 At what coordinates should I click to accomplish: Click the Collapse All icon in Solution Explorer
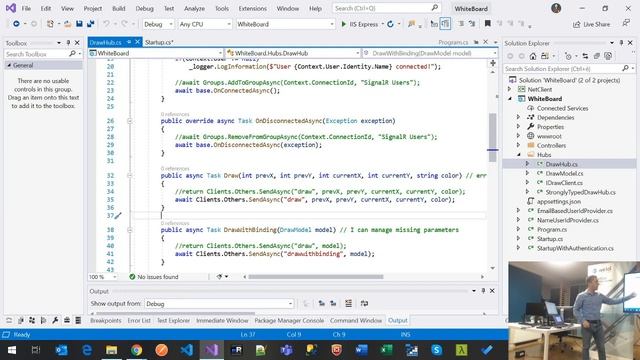click(596, 56)
